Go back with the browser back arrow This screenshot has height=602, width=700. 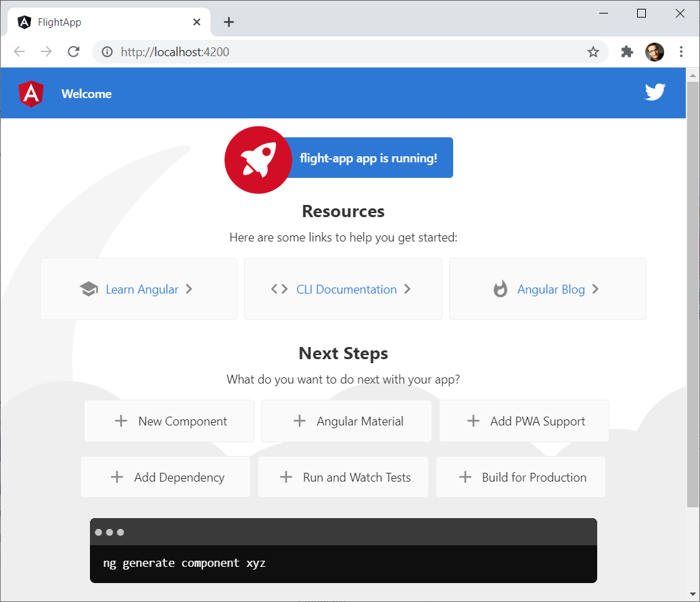pyautogui.click(x=19, y=52)
